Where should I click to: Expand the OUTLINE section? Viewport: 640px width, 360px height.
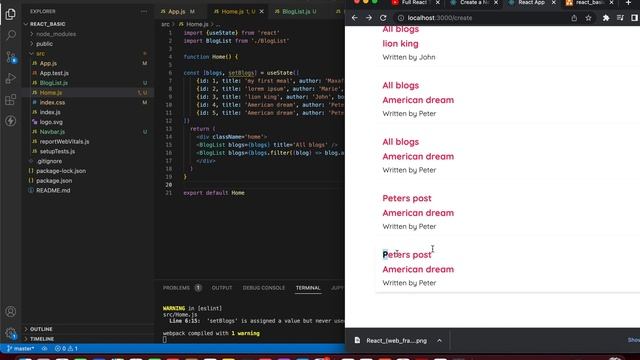41,329
